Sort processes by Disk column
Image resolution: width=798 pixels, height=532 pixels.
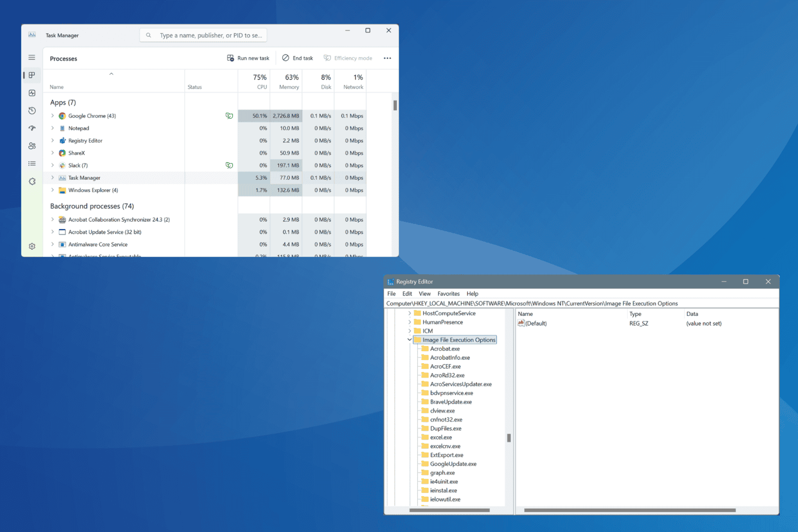[318, 82]
